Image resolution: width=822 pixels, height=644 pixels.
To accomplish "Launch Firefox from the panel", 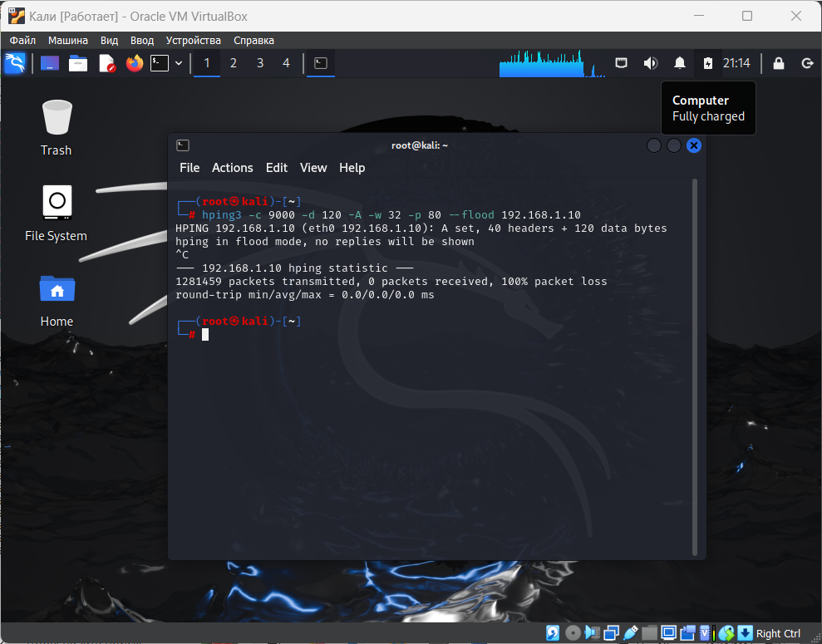I will coord(135,63).
